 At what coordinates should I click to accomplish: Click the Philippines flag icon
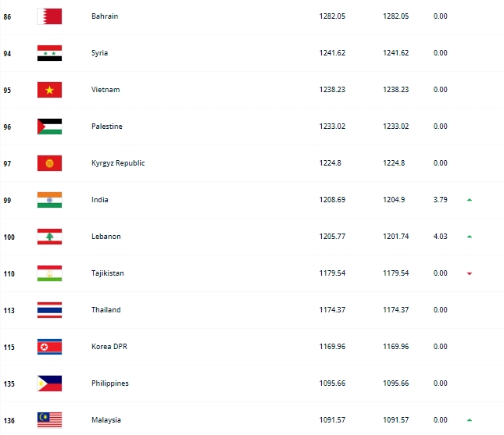tap(49, 383)
